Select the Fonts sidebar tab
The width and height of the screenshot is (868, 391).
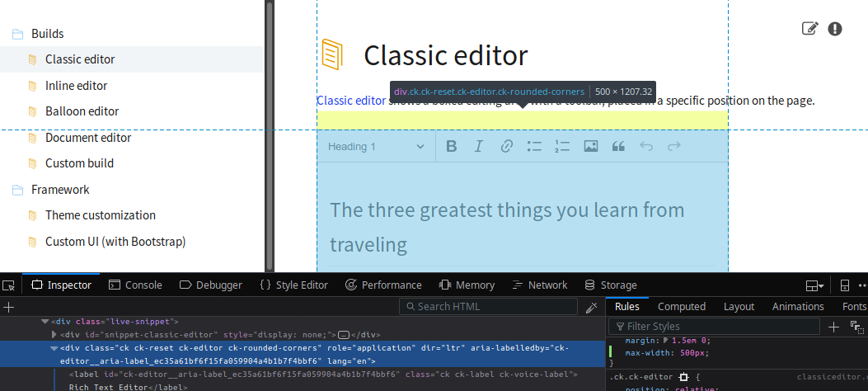pyautogui.click(x=854, y=306)
